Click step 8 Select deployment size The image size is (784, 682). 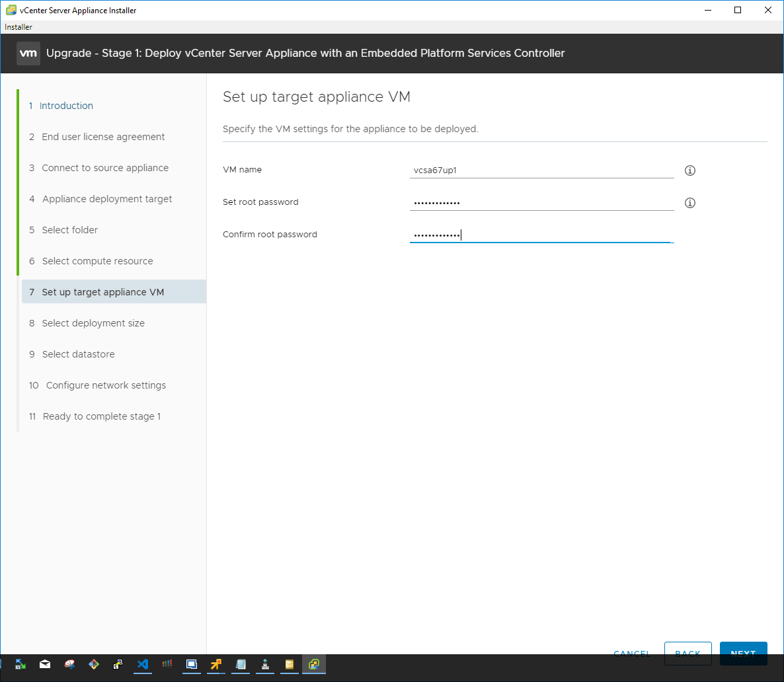87,323
